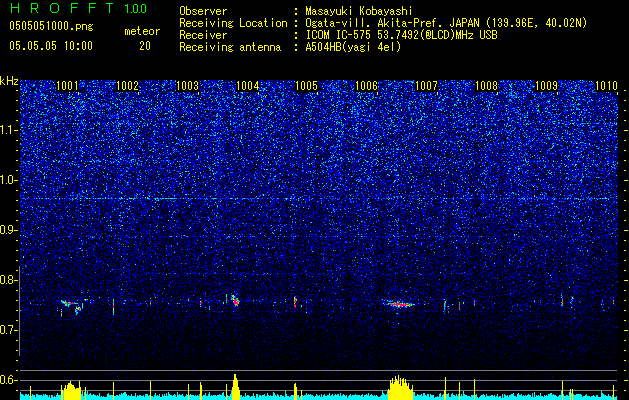Viewport: 629px width, 400px height.
Task: Click the 0.9 kHz axis tick label
Action: click(9, 230)
